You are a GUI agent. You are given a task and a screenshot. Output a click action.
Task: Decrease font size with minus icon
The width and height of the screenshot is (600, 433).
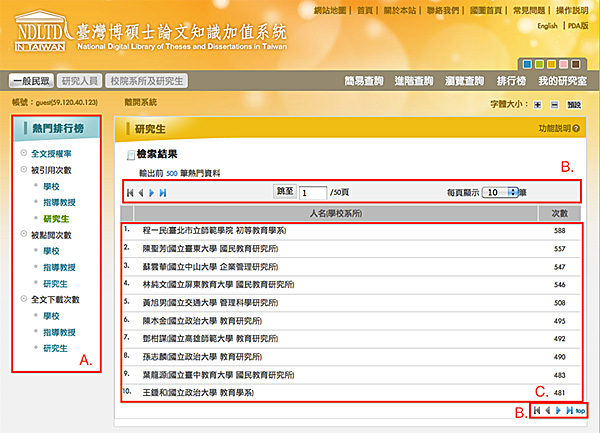click(552, 103)
